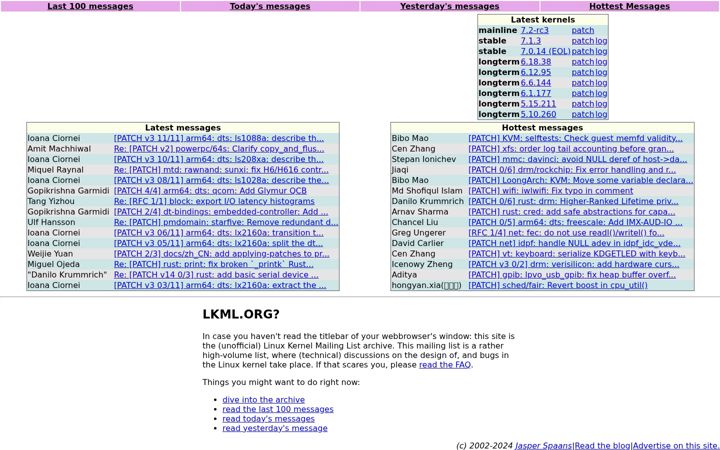The width and height of the screenshot is (720, 450).
Task: Open rust cred safe abstractions patch
Action: point(572,212)
